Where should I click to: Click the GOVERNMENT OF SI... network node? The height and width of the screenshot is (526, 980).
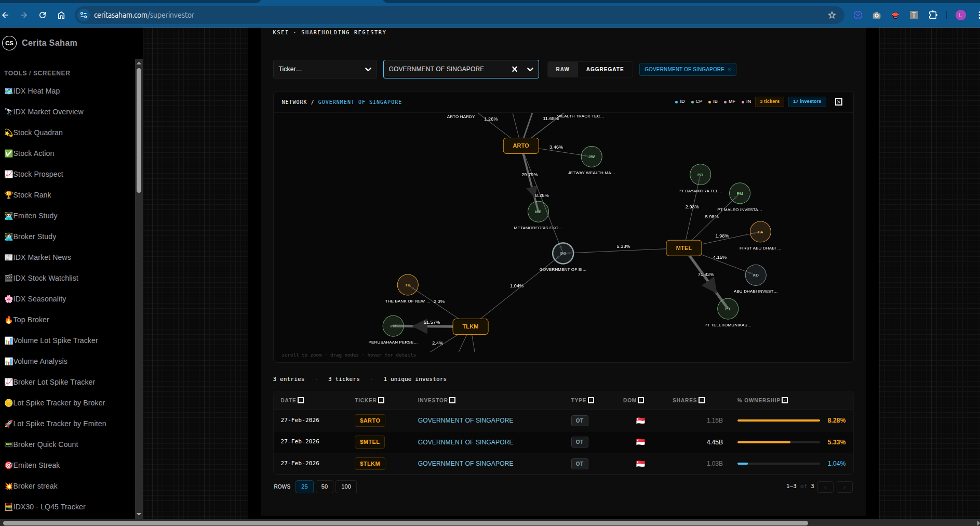tap(562, 253)
